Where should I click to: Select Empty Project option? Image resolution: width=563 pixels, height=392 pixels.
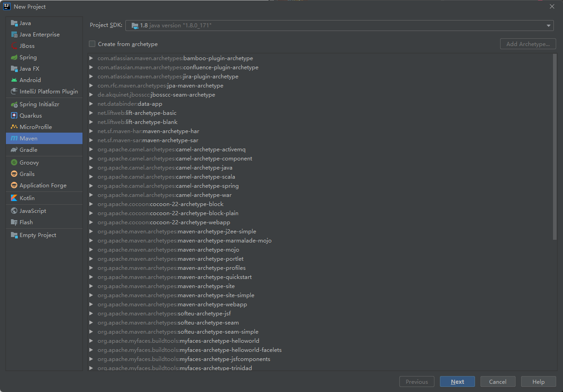click(x=44, y=235)
